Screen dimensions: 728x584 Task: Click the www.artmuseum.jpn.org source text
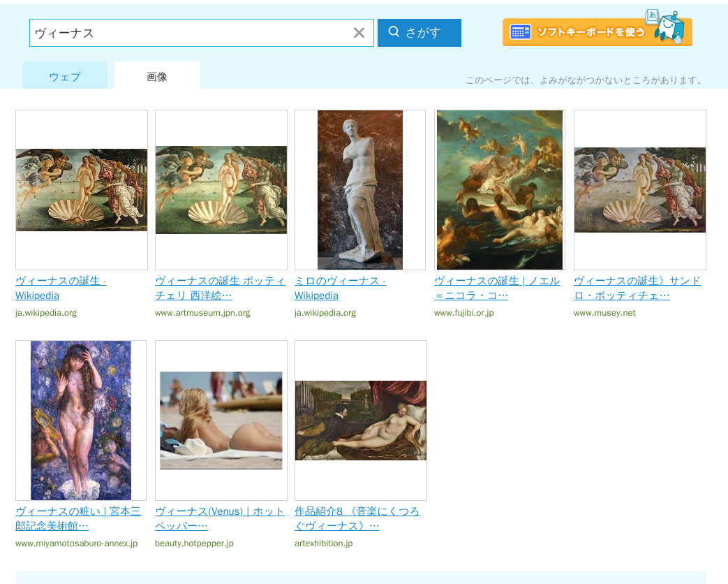click(x=202, y=313)
